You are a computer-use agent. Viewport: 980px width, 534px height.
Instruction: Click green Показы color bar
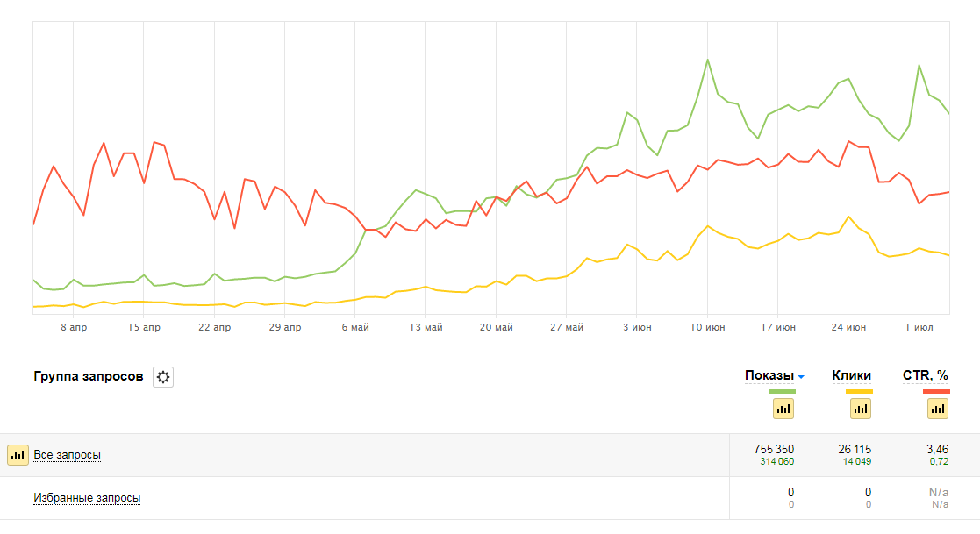(782, 391)
